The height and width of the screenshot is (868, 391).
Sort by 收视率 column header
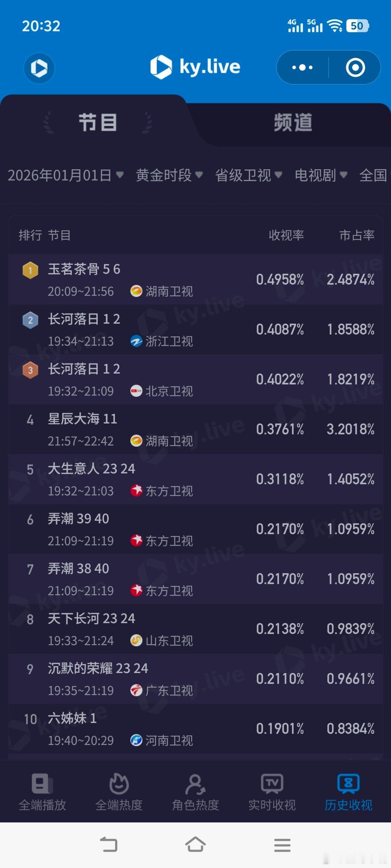pos(286,235)
